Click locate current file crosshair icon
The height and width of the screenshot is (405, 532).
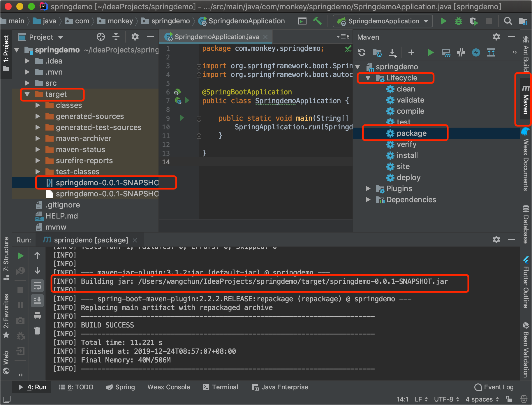pyautogui.click(x=101, y=37)
